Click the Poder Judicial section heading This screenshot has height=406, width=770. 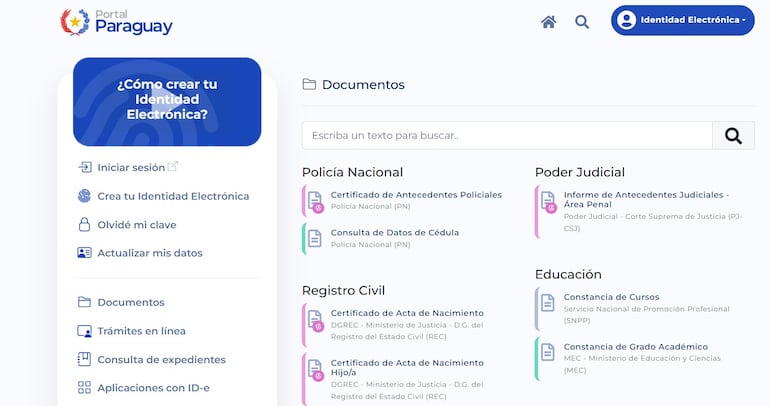tap(580, 172)
